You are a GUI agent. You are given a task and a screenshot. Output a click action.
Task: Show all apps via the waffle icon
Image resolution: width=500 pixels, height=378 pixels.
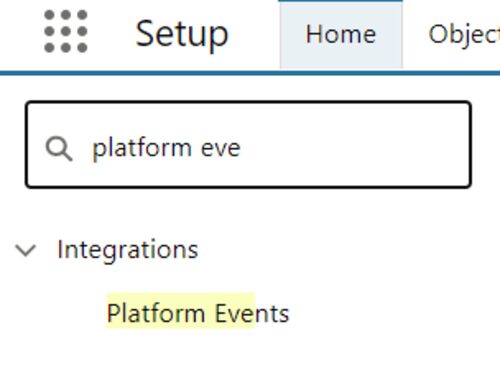(x=66, y=31)
